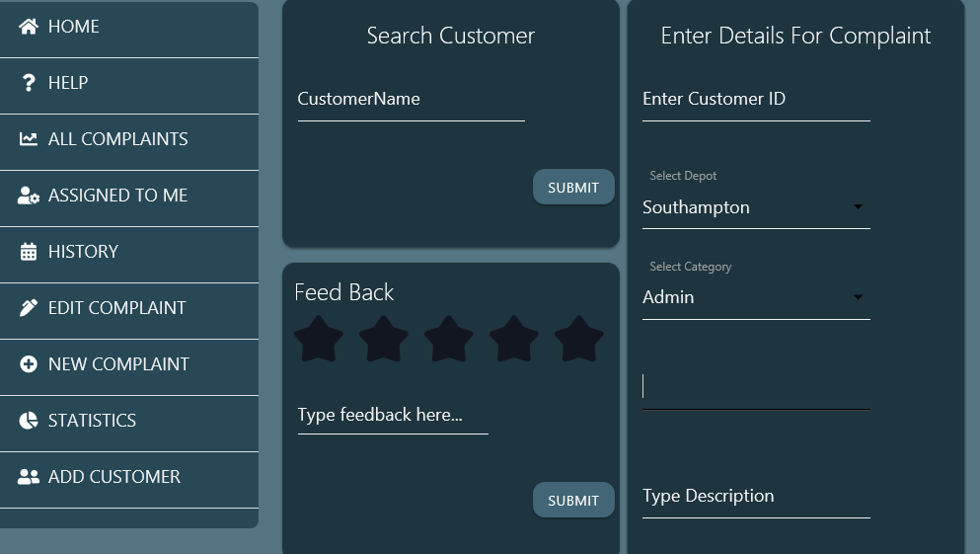Image resolution: width=980 pixels, height=554 pixels.
Task: Select the third feedback star
Action: pos(449,339)
